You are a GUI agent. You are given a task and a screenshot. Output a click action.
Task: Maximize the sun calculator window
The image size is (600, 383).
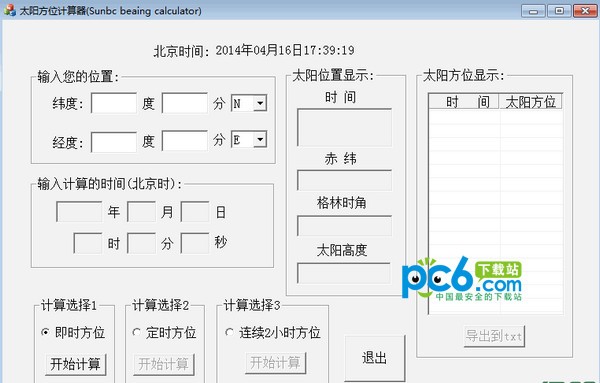559,11
